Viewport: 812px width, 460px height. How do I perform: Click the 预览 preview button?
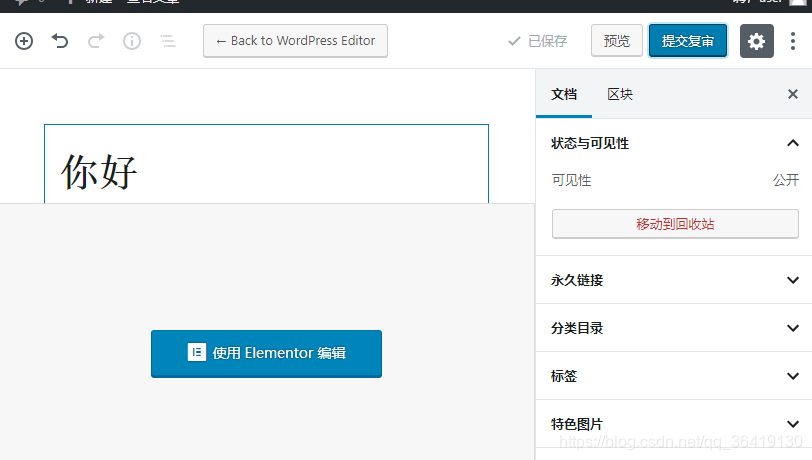pos(617,40)
